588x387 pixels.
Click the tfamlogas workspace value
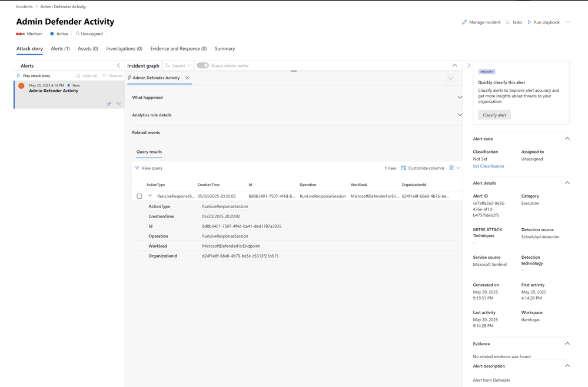531,319
